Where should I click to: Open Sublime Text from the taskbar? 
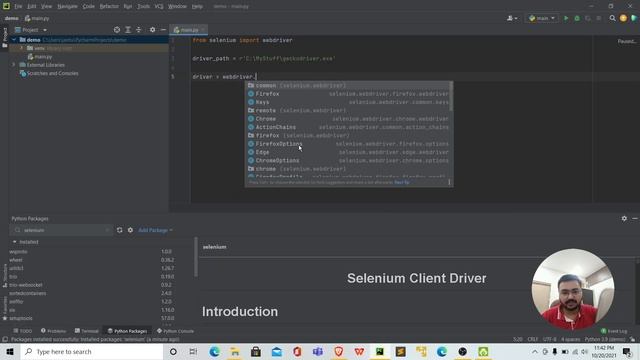[x=400, y=351]
